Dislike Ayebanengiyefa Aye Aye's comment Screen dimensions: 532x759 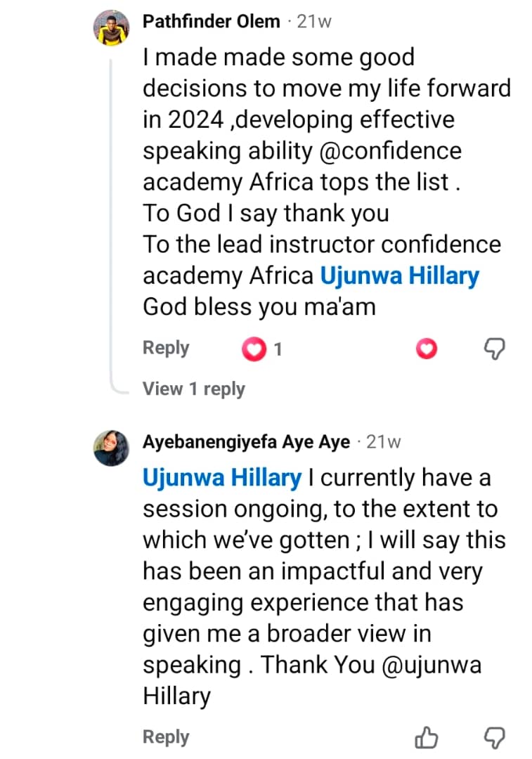495,737
